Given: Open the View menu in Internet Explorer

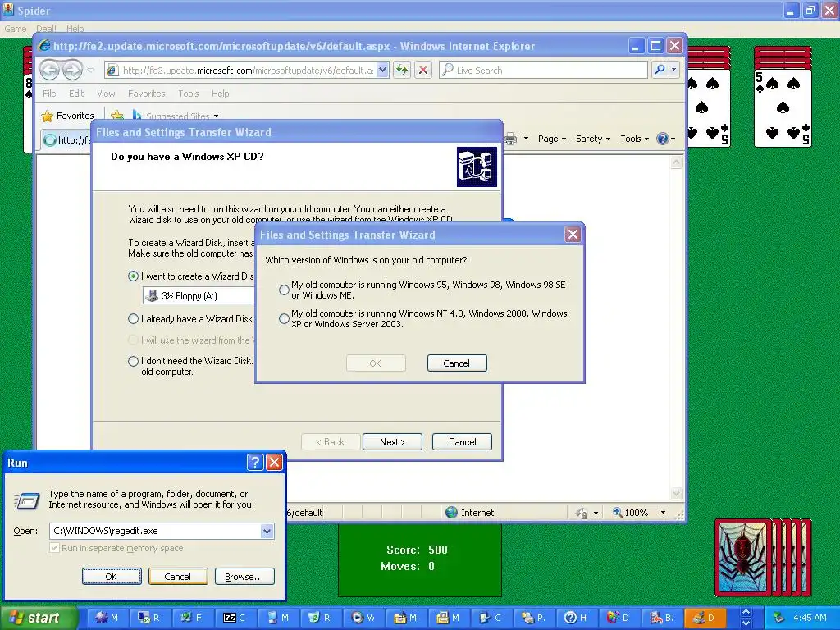Looking at the screenshot, I should click(x=106, y=94).
